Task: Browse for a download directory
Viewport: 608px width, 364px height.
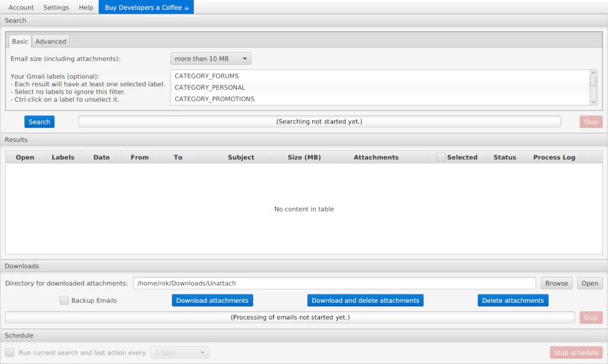Action: (556, 283)
